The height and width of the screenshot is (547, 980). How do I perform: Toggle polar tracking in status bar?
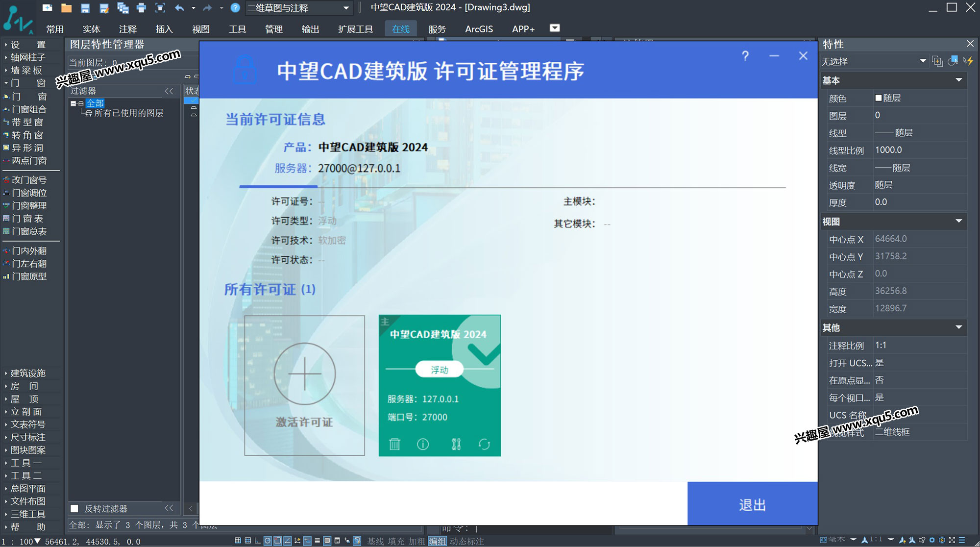268,541
